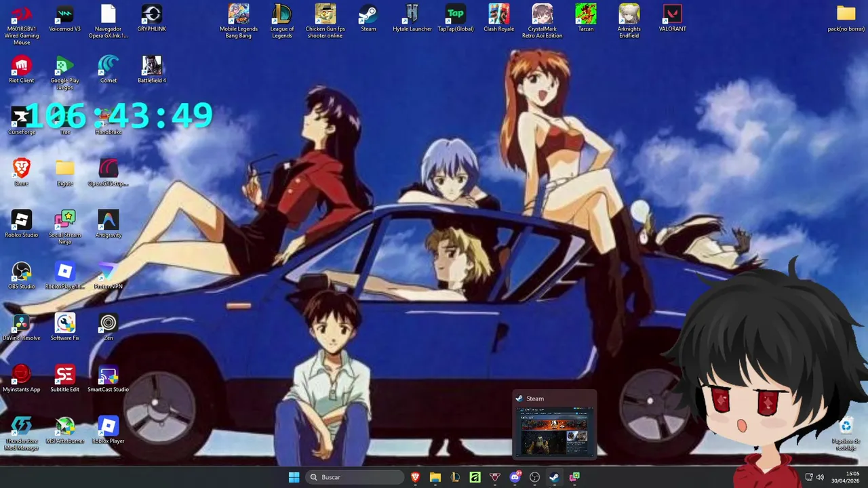The width and height of the screenshot is (868, 488).
Task: Open the Comet browser icon
Action: (x=108, y=70)
